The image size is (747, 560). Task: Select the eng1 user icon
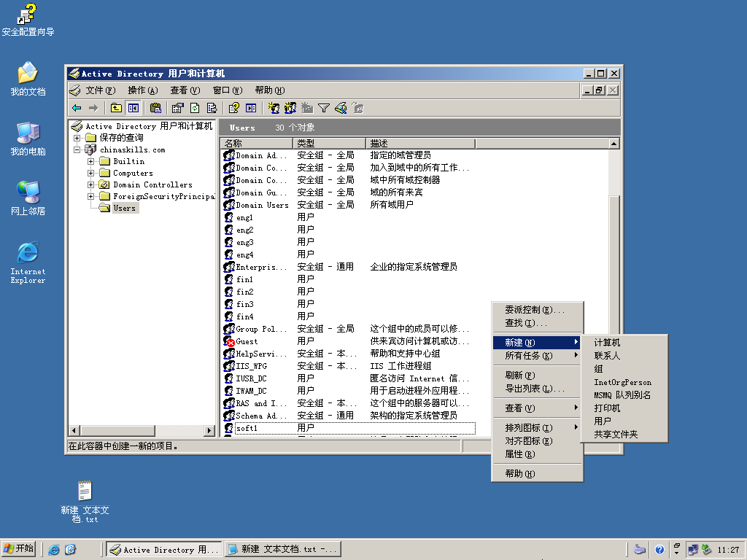(x=228, y=217)
